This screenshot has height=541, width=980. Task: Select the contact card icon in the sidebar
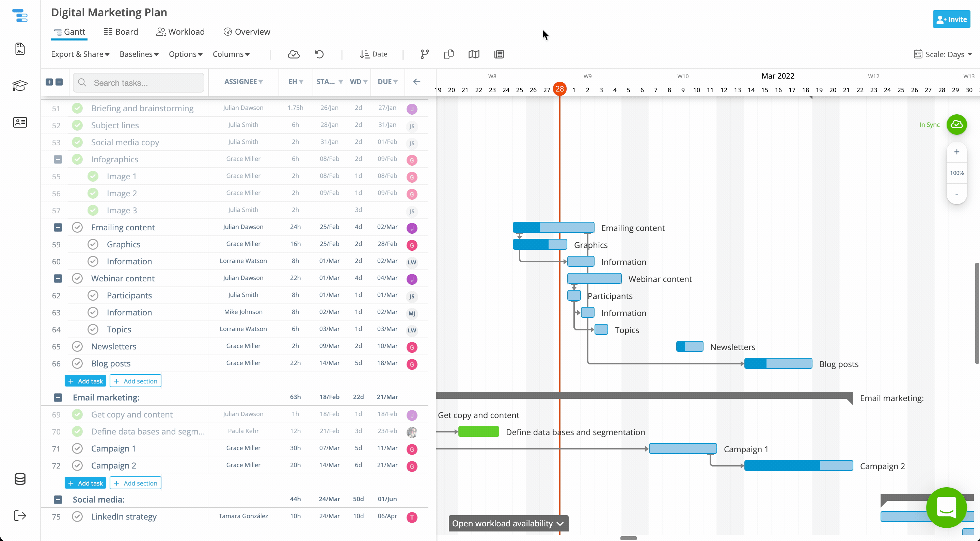(x=20, y=122)
